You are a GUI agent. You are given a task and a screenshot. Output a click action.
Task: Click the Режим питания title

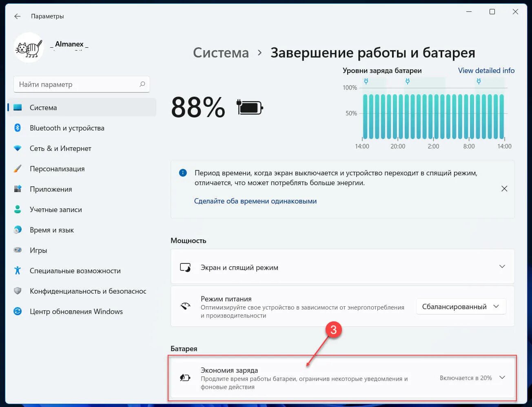226,299
